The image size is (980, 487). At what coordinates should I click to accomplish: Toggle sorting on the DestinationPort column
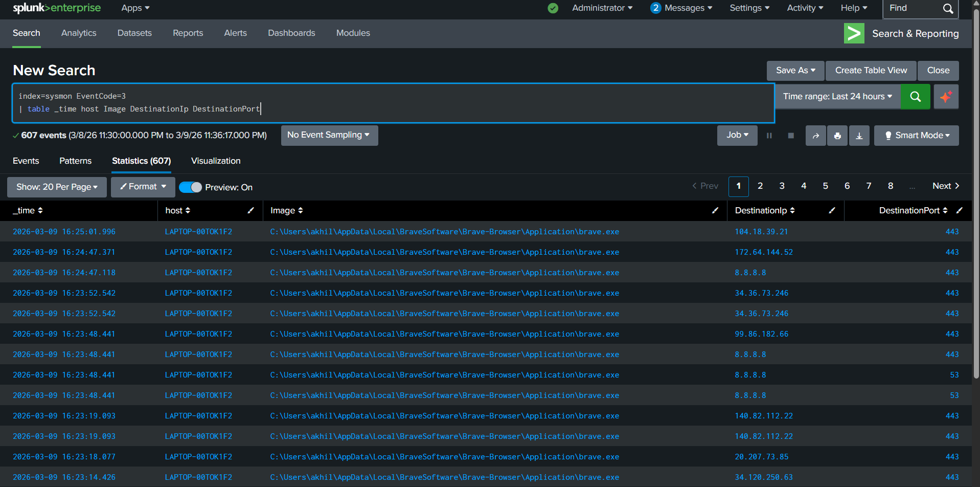(x=943, y=210)
